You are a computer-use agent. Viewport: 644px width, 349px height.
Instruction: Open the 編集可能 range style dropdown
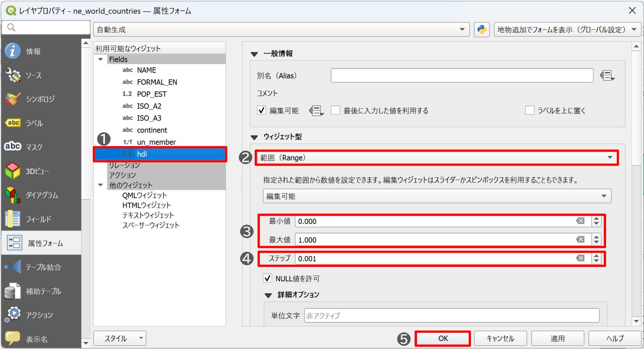pos(437,196)
